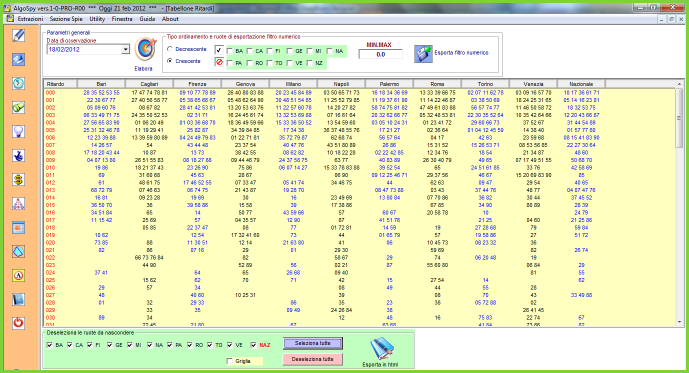Screen dimensions: 689x373
Task: Open the Estrazioni menu
Action: tap(30, 19)
